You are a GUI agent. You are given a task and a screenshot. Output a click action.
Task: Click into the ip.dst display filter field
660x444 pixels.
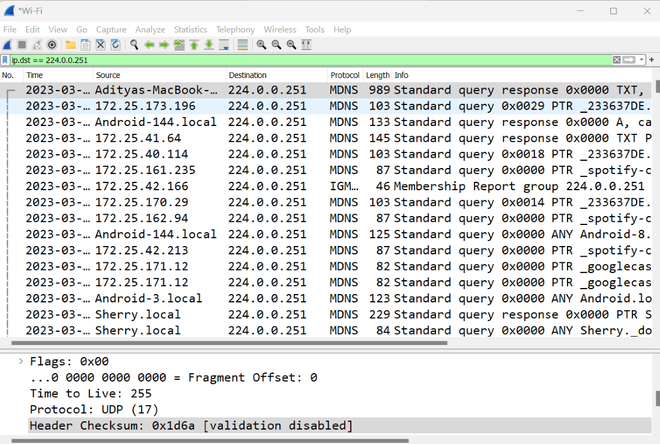(x=311, y=60)
